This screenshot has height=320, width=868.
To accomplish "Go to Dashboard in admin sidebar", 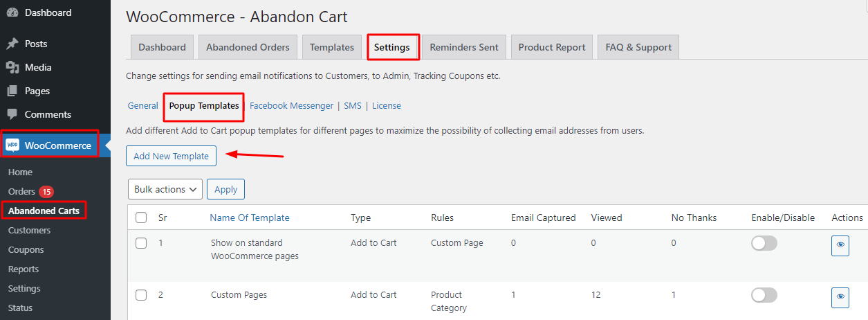I will point(48,12).
